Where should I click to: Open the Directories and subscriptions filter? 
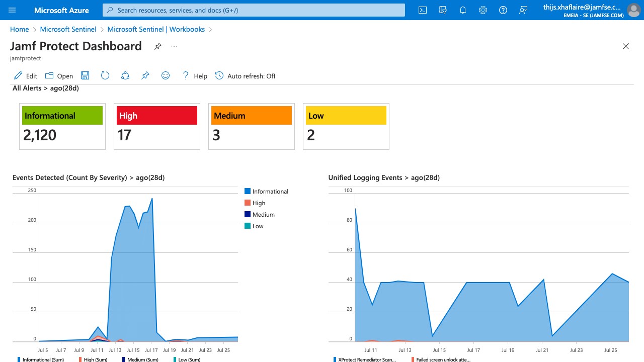coord(443,10)
